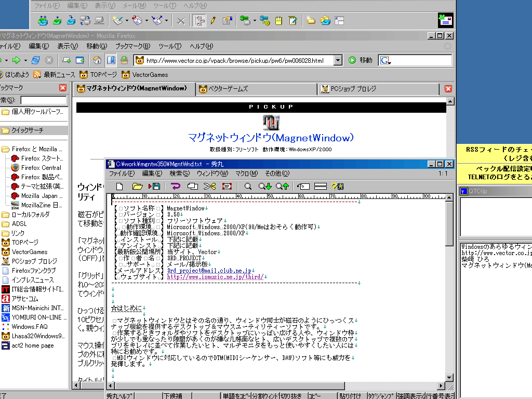Switch to the ベクターゲームズ tab

coord(256,89)
